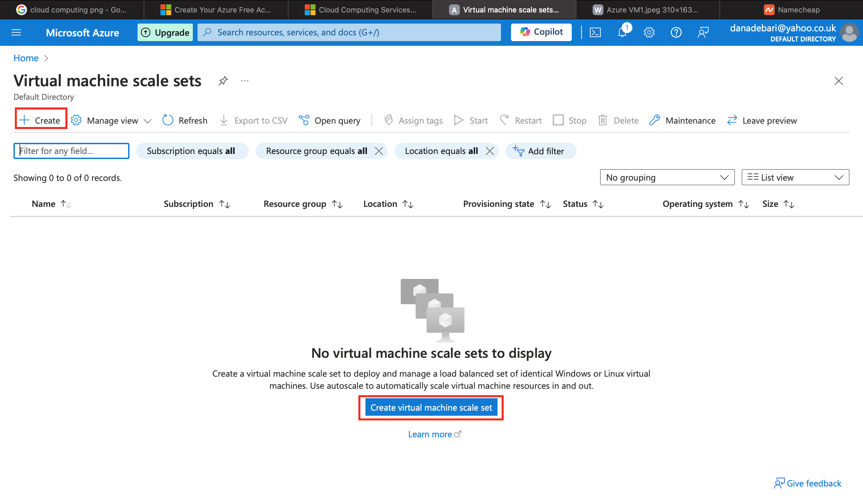Open the List view dropdown
The image size is (863, 504).
795,177
